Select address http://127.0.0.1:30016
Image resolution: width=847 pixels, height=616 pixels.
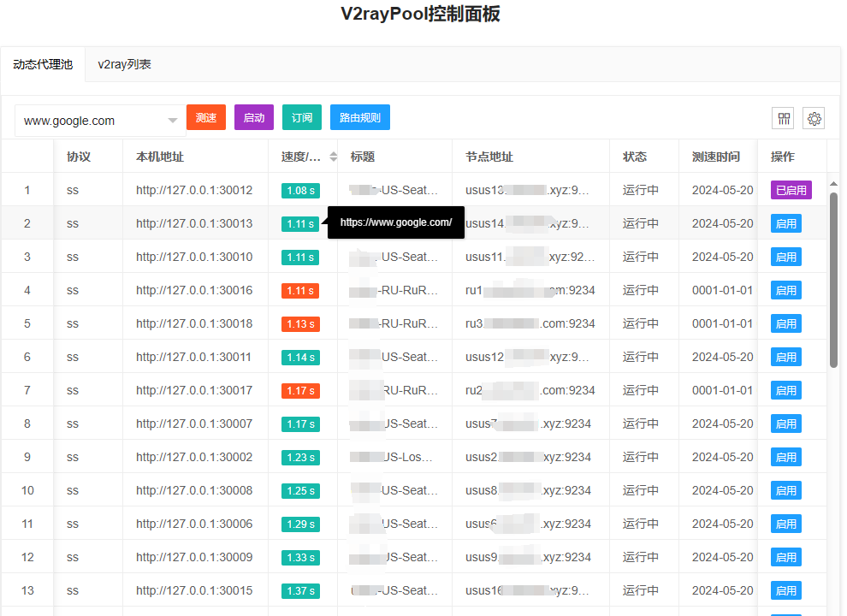tap(194, 291)
